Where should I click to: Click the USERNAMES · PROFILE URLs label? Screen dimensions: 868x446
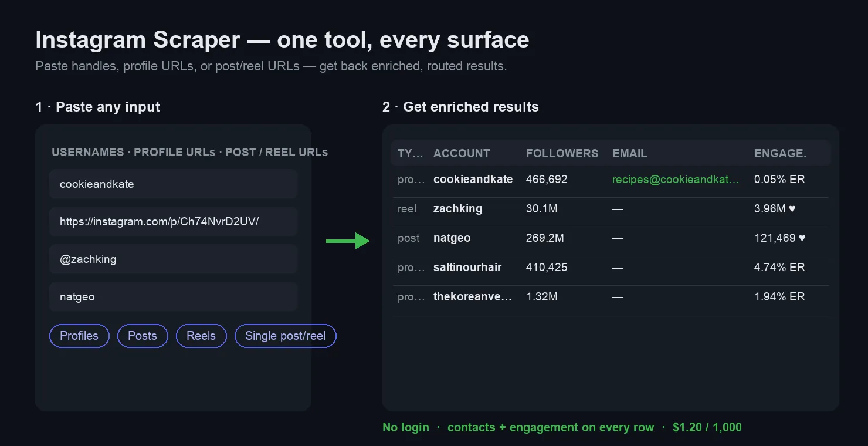[x=189, y=152]
